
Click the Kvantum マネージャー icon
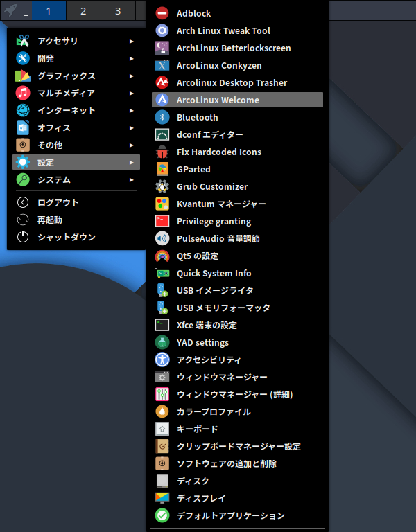162,204
